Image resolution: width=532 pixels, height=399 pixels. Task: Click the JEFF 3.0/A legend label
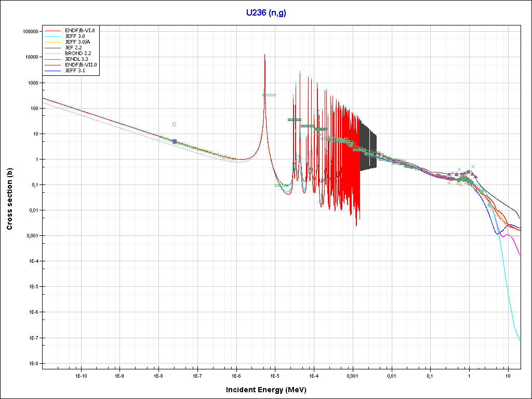tap(77, 42)
